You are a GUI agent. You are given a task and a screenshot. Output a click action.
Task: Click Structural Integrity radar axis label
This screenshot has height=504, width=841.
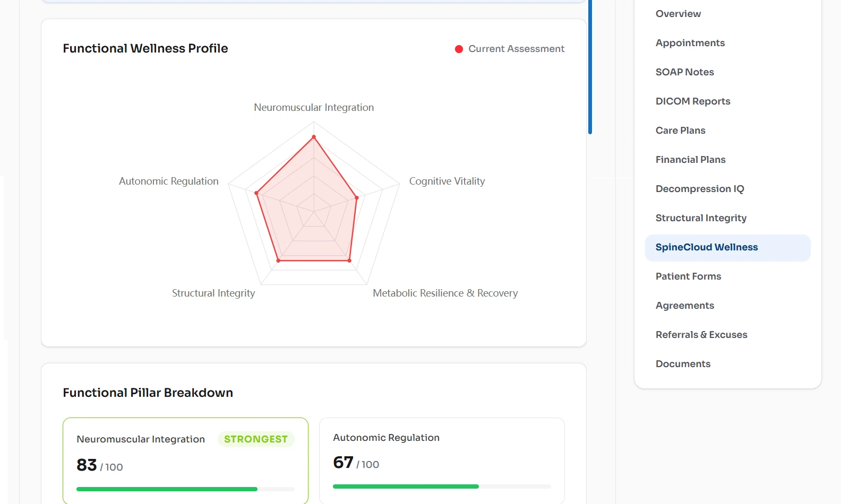213,293
